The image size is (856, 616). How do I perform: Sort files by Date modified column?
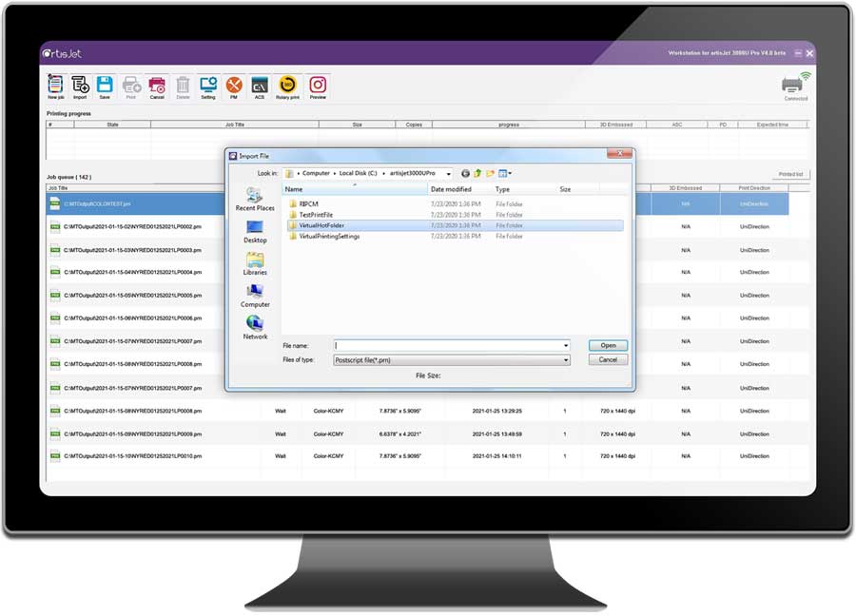click(452, 189)
